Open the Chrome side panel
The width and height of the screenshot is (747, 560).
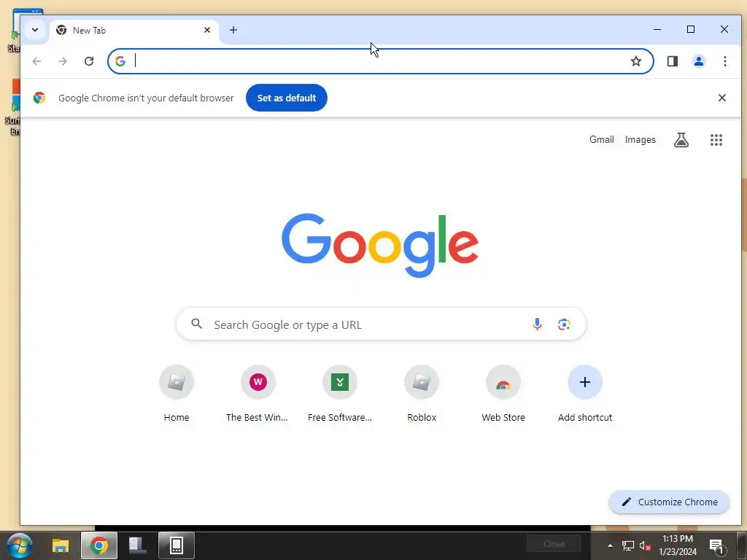672,61
